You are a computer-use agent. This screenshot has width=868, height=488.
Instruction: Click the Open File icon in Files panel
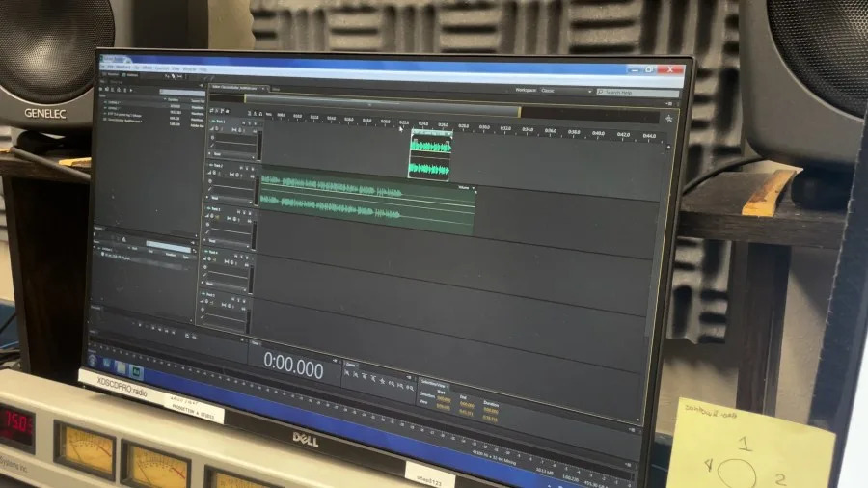pos(100,89)
